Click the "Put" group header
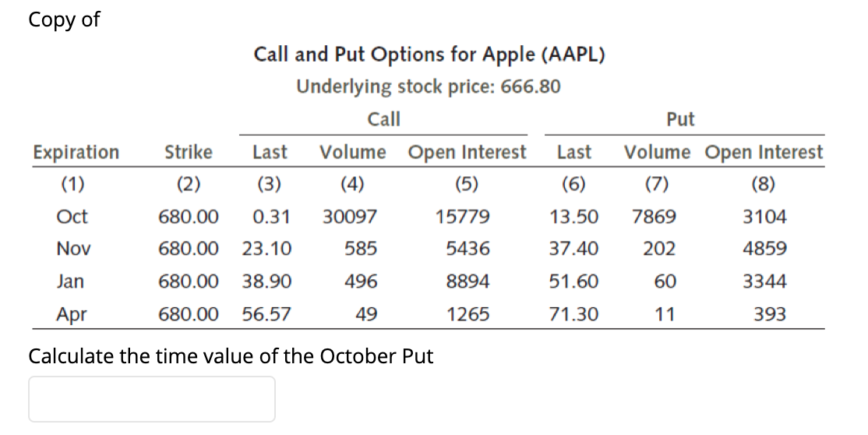868x435 pixels. [680, 119]
